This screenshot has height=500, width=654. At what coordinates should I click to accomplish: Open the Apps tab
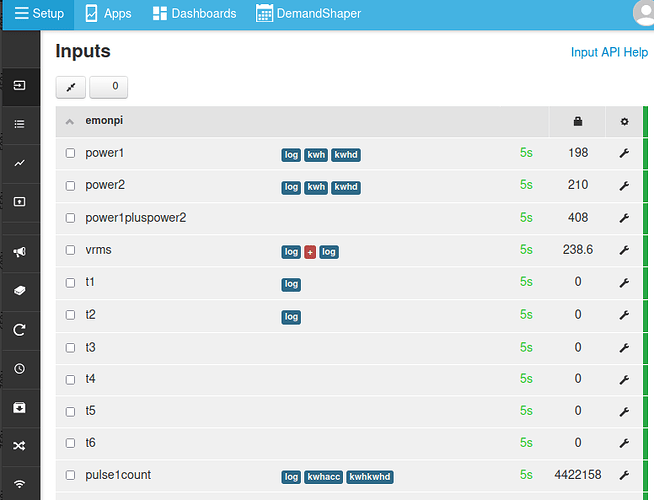[x=107, y=14]
